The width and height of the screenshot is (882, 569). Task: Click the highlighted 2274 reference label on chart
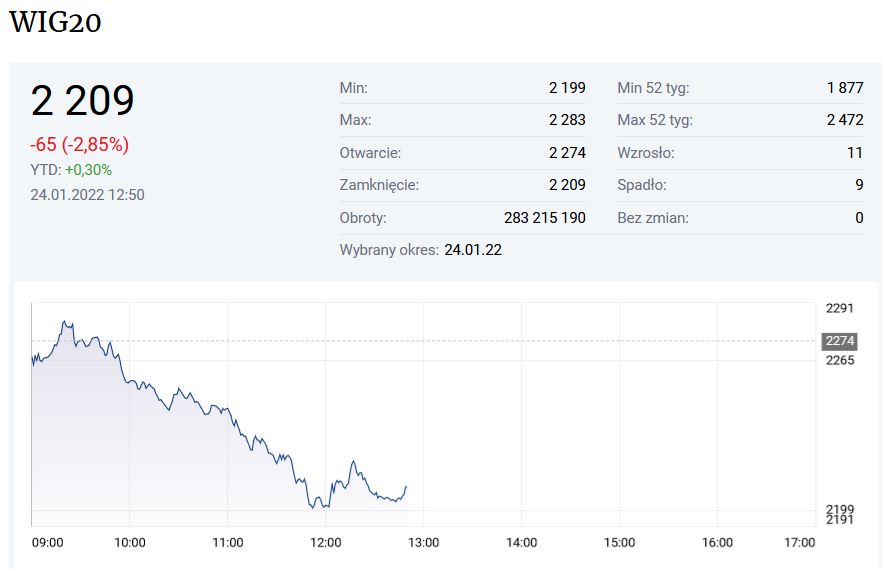tap(838, 341)
